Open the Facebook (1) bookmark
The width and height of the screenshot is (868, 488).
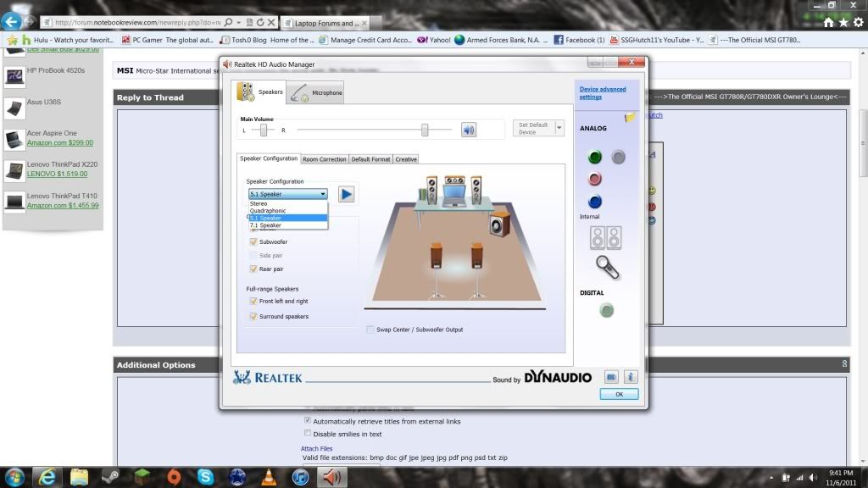(x=579, y=40)
